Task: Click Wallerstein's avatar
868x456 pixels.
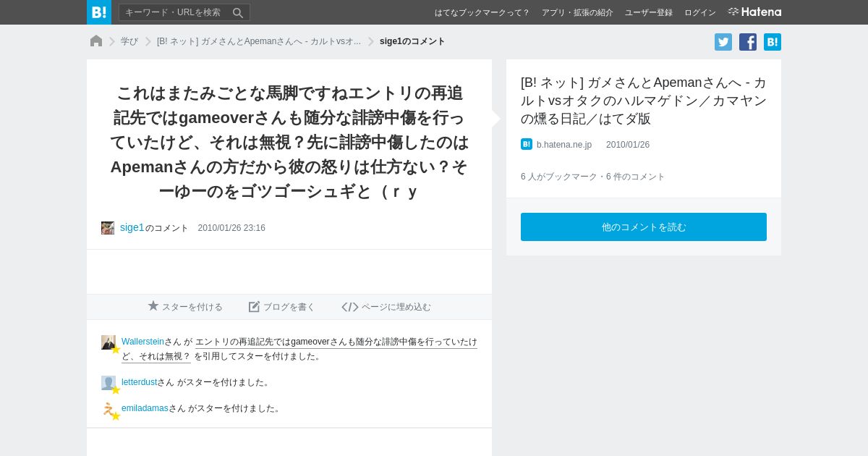Action: click(109, 342)
